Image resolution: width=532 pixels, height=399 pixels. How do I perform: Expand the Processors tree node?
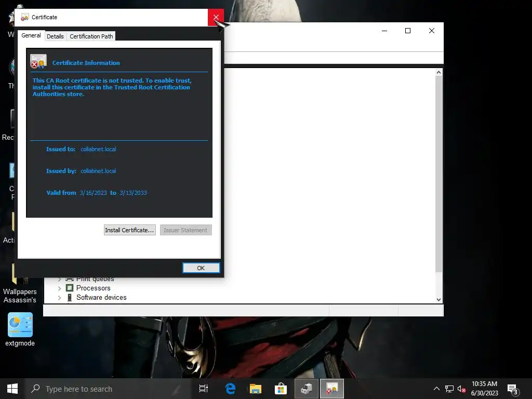60,288
